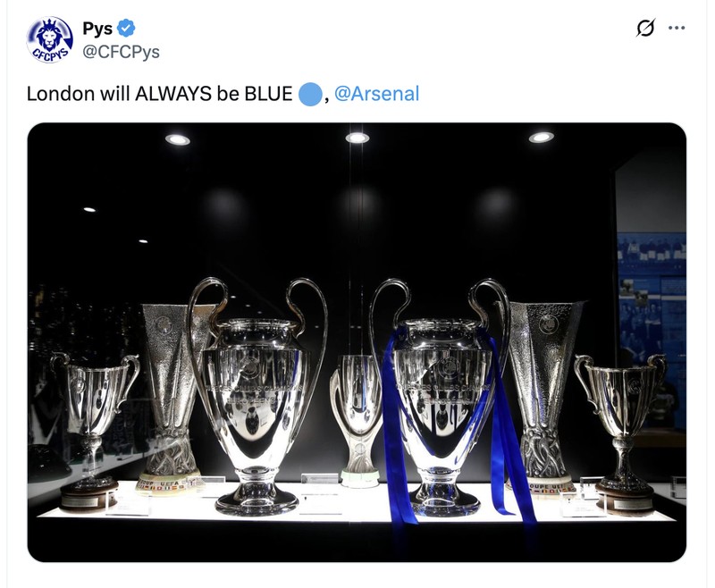Click the left Champions League trophy in photo

[258, 397]
